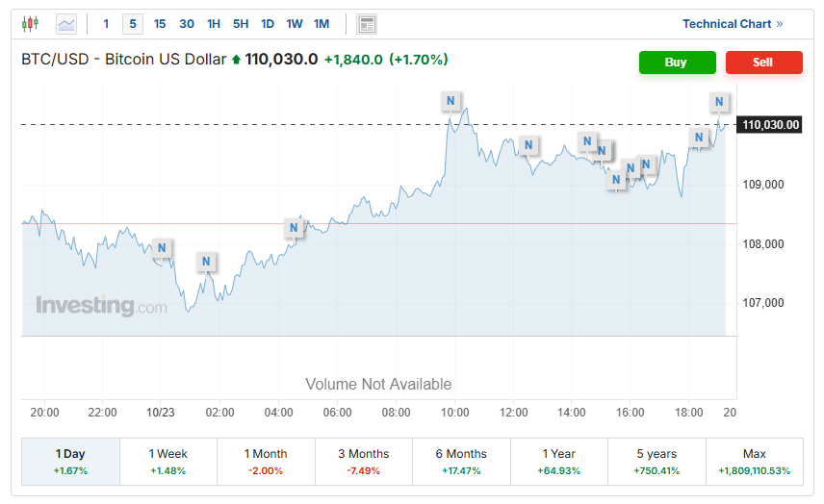This screenshot has height=504, width=824.
Task: Select the 1 Year range tab
Action: (558, 462)
